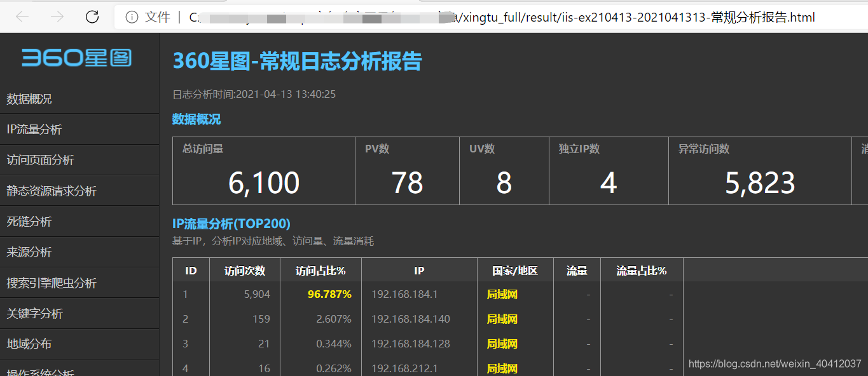The width and height of the screenshot is (868, 376).
Task: Click 局域网 in the 192.168.184.140 row
Action: (502, 319)
